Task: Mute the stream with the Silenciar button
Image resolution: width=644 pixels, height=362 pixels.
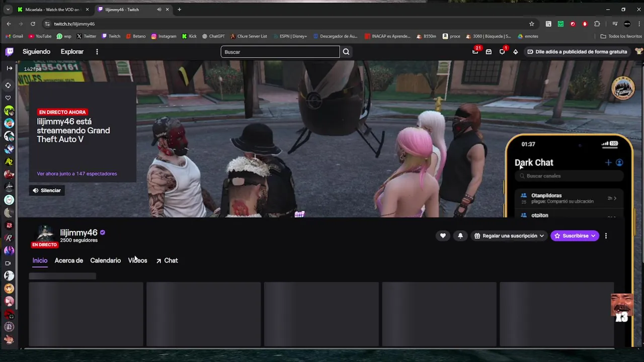Action: (47, 191)
